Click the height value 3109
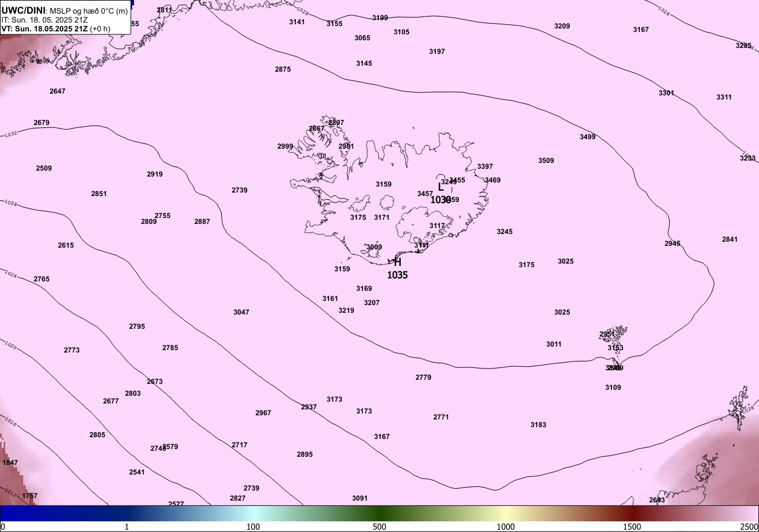Image resolution: width=759 pixels, height=532 pixels. tap(613, 387)
